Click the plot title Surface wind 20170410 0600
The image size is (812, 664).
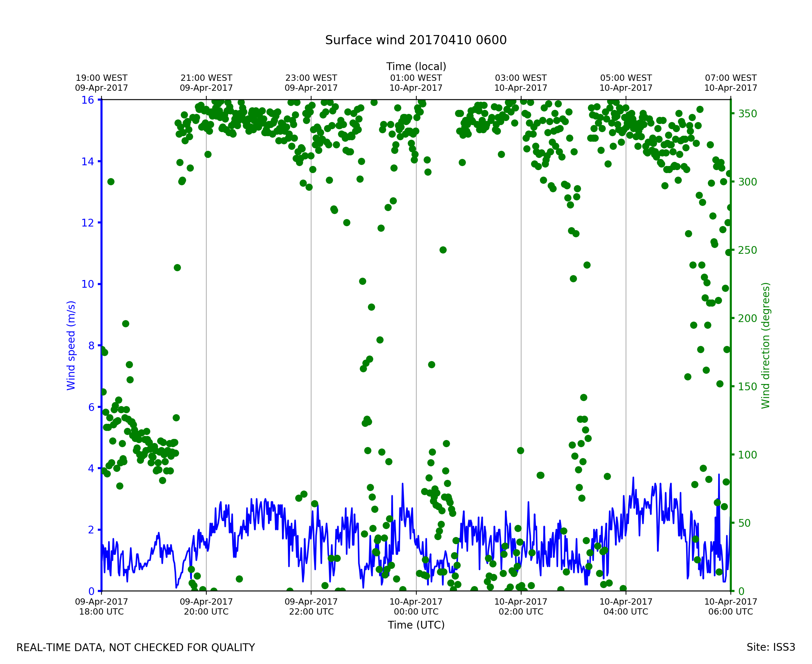coord(416,40)
